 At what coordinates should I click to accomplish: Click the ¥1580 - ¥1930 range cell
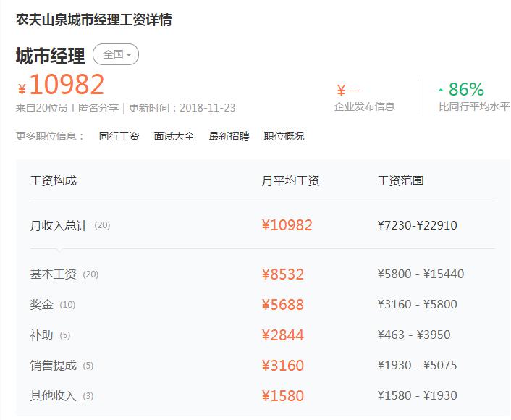point(417,395)
